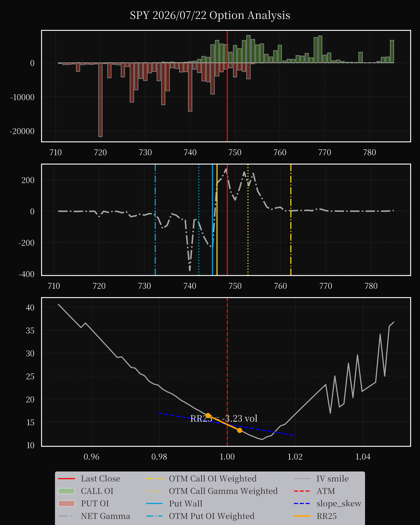Click the dashed red ATM line in IV chart
Screen dimensions: 420x525
coord(227,372)
